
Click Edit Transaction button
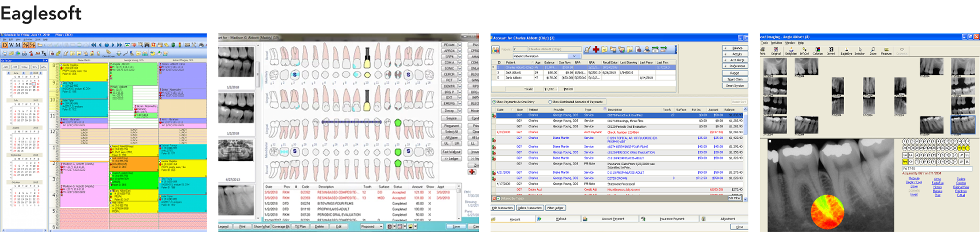502,208
